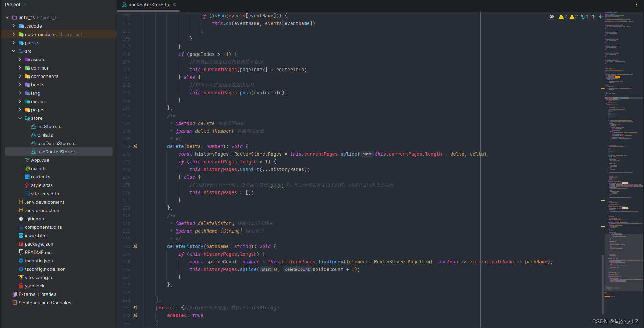Click the models folder icon
This screenshot has height=328, width=644.
coord(27,101)
